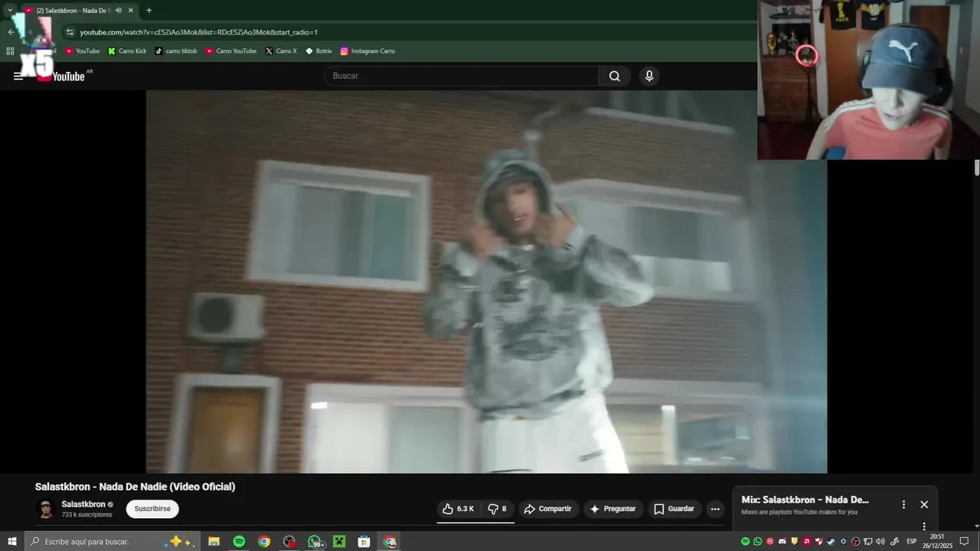Open the Compartir share dialog
This screenshot has width=980, height=551.
pyautogui.click(x=547, y=509)
